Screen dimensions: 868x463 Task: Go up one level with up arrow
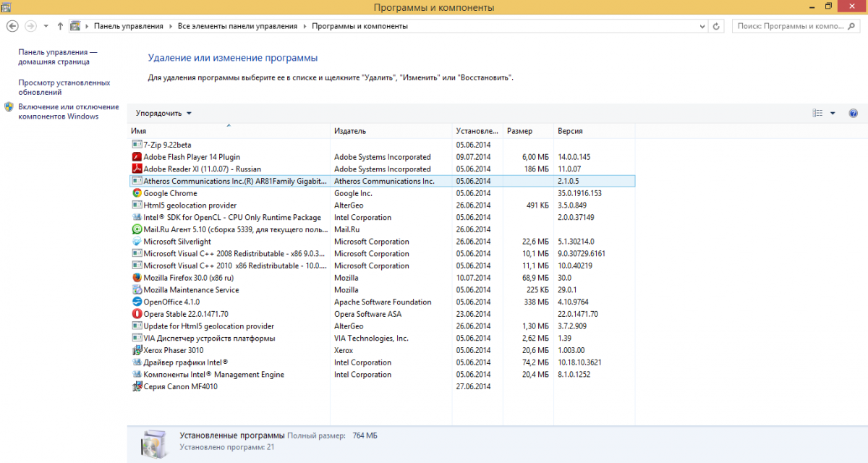point(60,26)
